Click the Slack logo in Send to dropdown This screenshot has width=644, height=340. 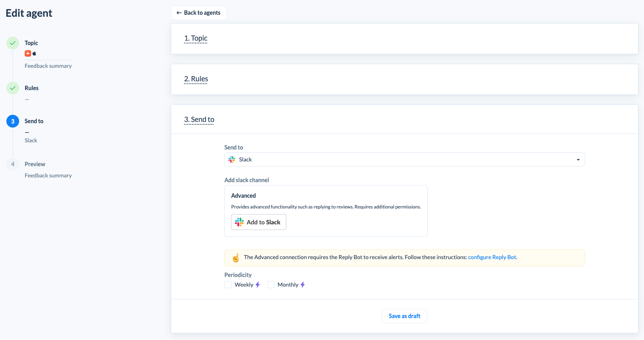click(232, 159)
